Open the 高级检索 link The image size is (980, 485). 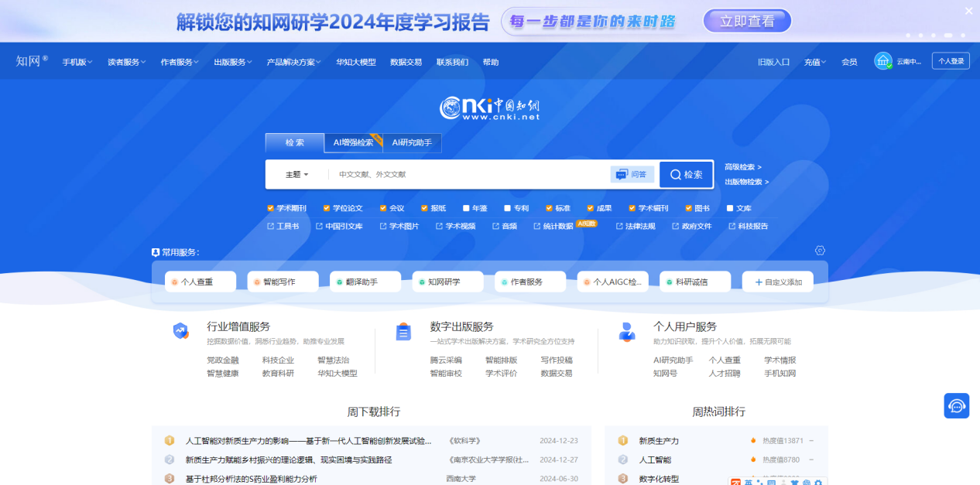[742, 167]
